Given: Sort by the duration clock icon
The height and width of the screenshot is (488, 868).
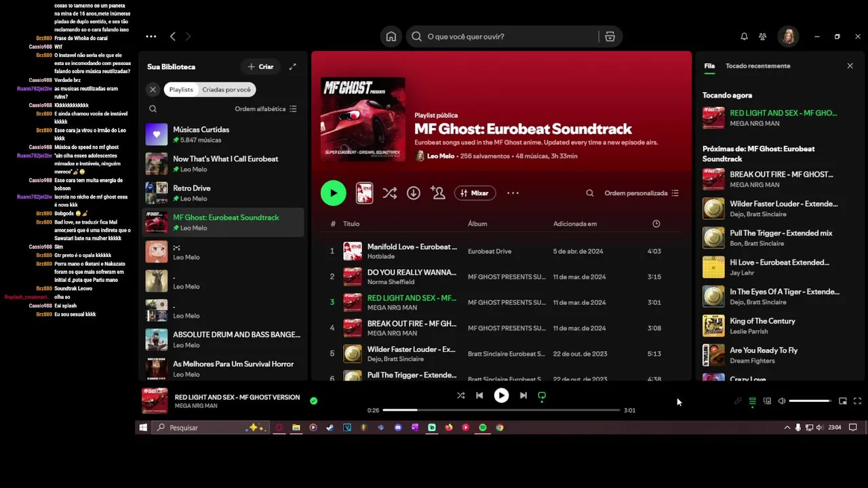Looking at the screenshot, I should [x=656, y=224].
